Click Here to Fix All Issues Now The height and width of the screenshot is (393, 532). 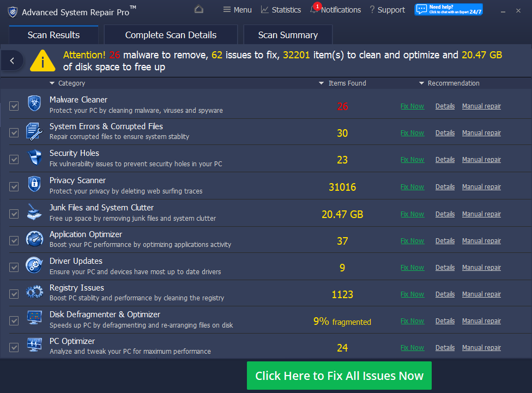pos(339,376)
